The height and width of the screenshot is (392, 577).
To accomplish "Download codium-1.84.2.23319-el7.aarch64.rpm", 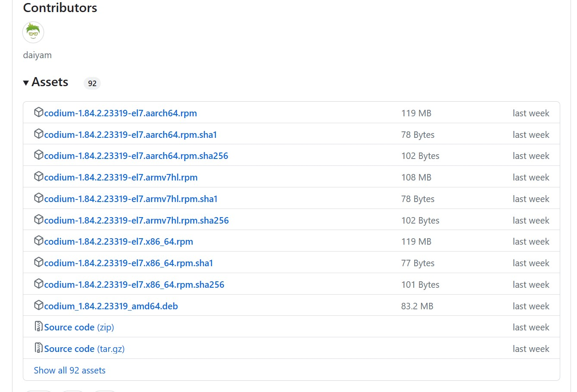I will pos(121,113).
